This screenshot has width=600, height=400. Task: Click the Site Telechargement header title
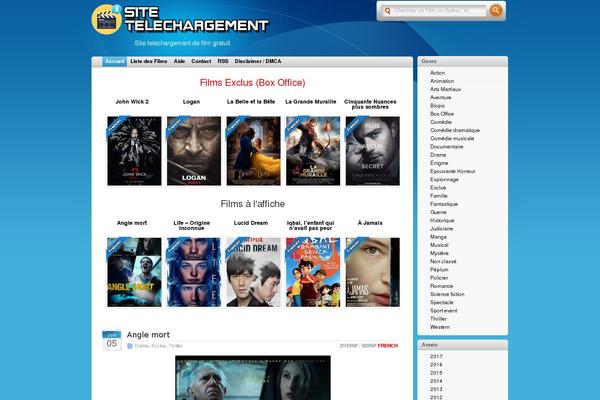[196, 19]
